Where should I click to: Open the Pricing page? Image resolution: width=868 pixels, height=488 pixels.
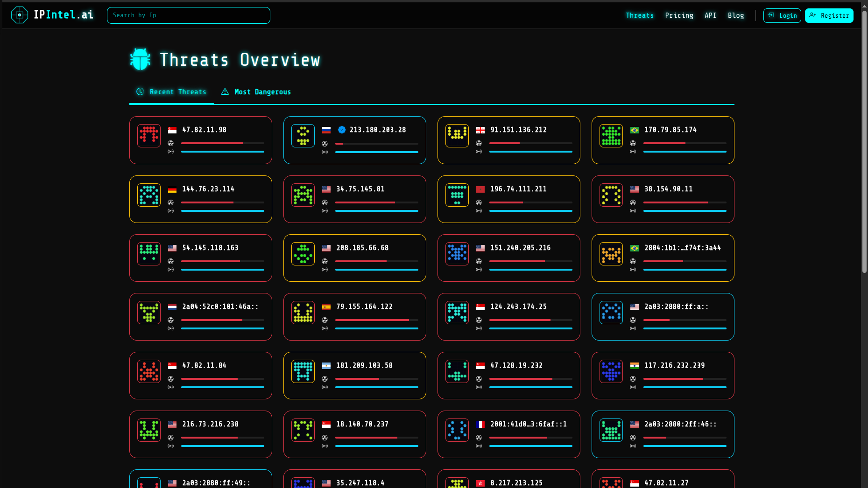point(679,15)
